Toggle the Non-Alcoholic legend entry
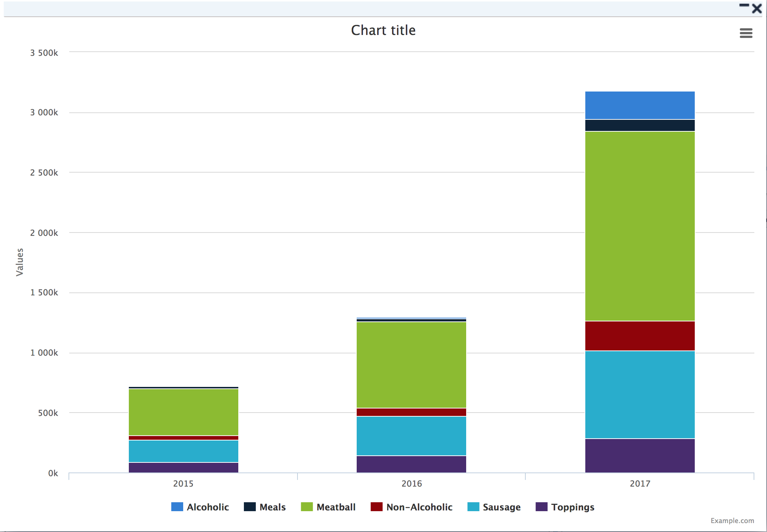Image resolution: width=767 pixels, height=532 pixels. click(x=419, y=507)
